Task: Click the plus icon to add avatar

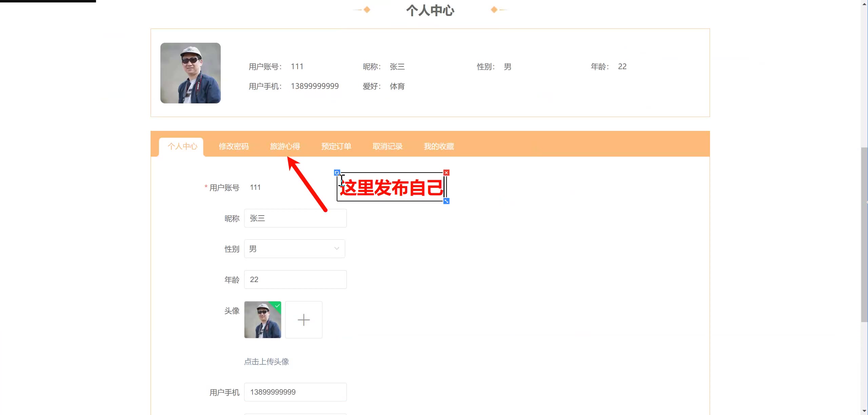Action: (x=303, y=320)
